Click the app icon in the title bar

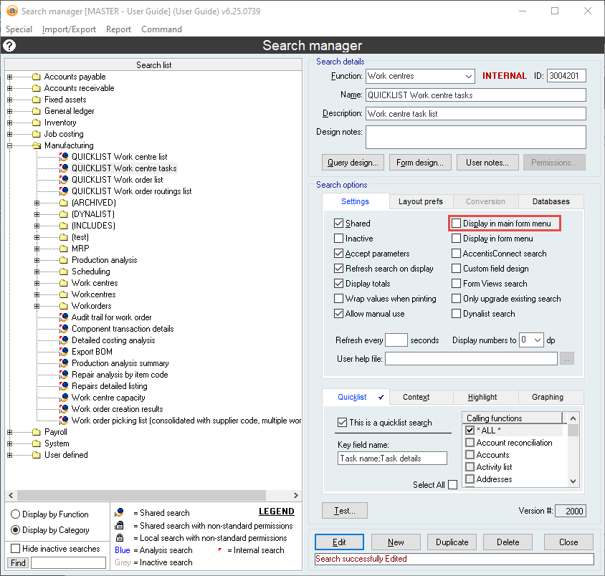click(x=12, y=11)
